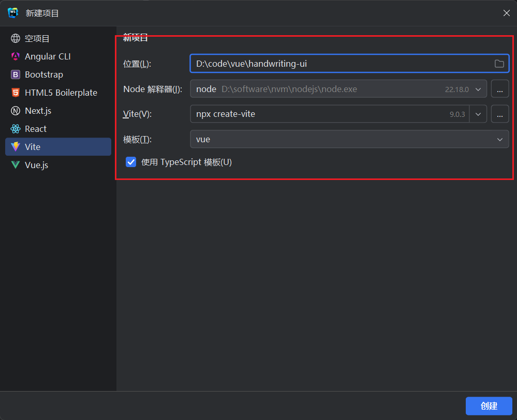This screenshot has height=420, width=517.
Task: Expand the Node interpreter dropdown arrow
Action: coord(478,89)
